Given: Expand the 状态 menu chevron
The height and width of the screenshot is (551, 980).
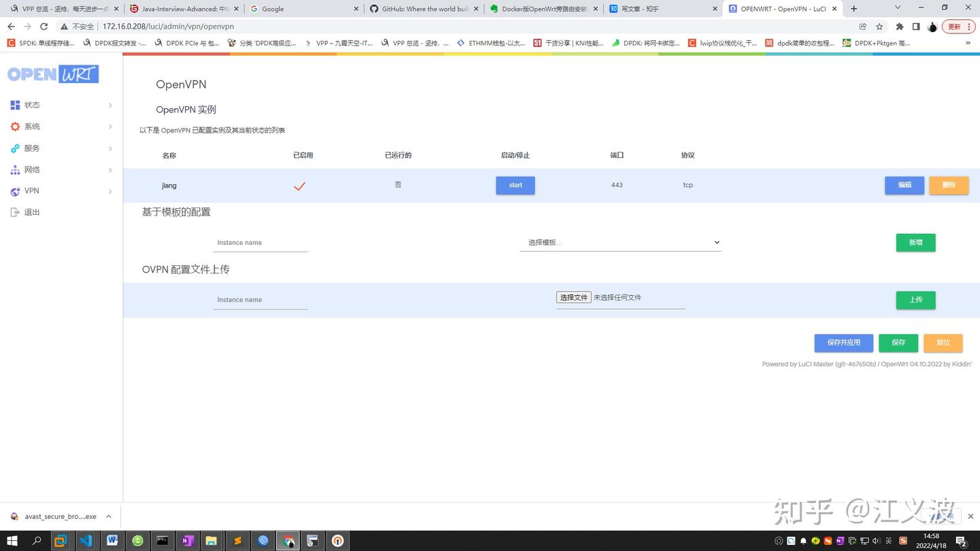Looking at the screenshot, I should point(110,105).
